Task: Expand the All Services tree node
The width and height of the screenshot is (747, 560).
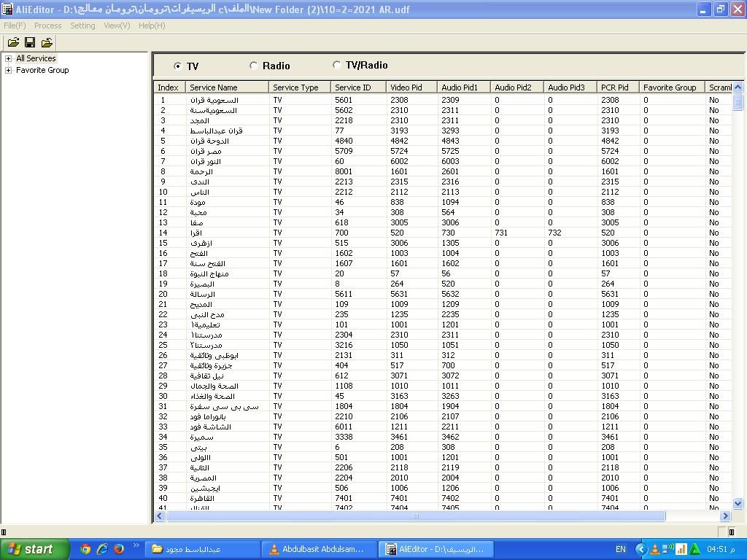Action: coord(8,58)
